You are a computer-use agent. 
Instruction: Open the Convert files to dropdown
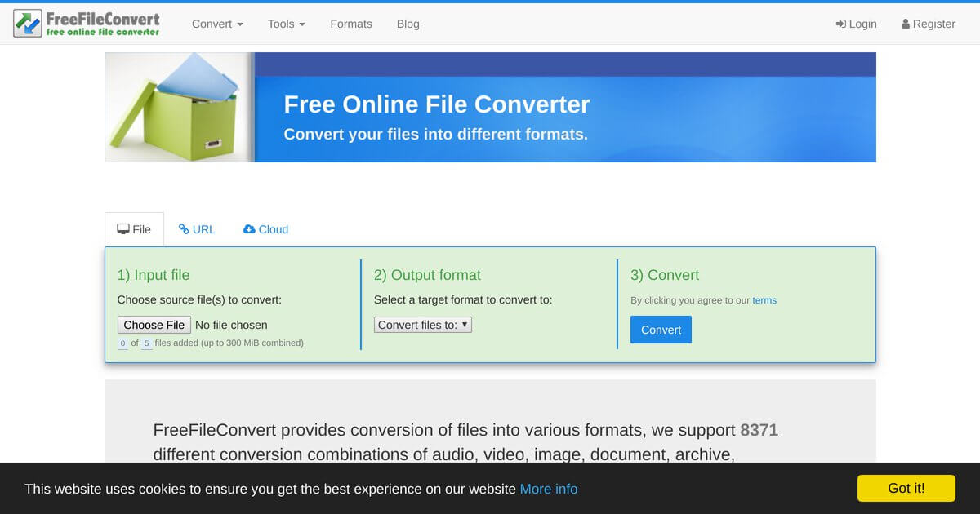pyautogui.click(x=423, y=325)
